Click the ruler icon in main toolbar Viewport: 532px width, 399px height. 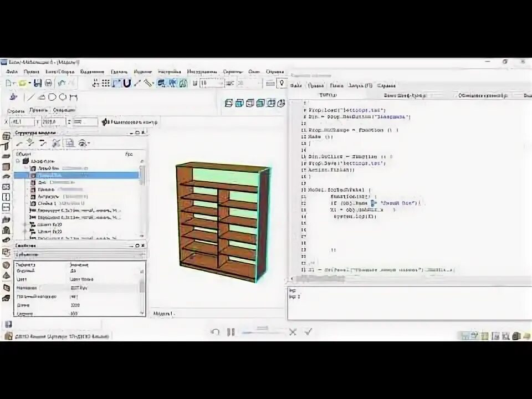pos(148,84)
